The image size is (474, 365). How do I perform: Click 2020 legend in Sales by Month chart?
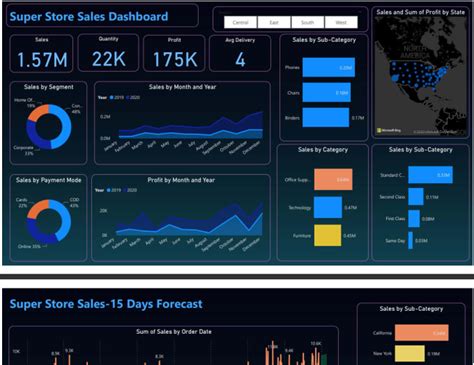click(133, 97)
